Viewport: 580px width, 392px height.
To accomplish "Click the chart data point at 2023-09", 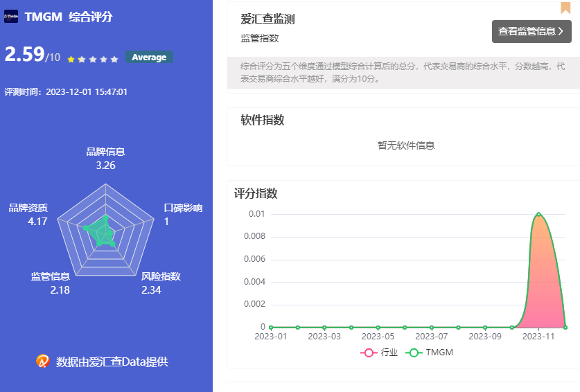I will (485, 328).
